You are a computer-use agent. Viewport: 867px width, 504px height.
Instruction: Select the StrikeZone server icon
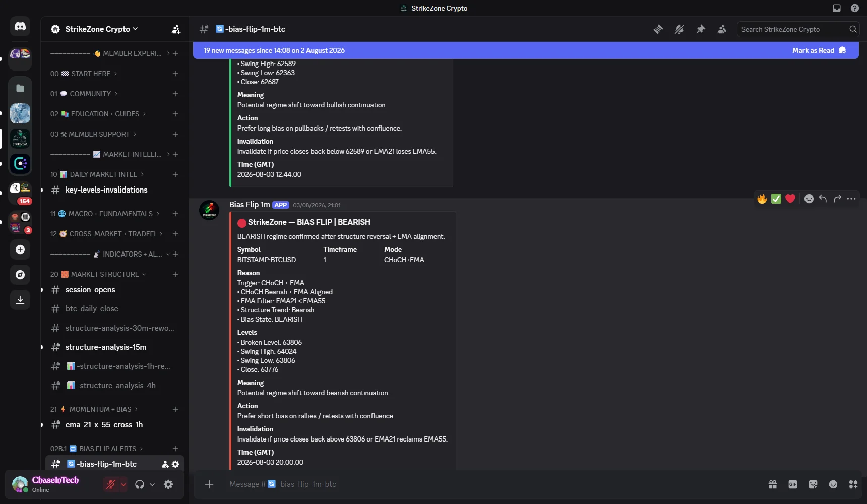tap(20, 139)
